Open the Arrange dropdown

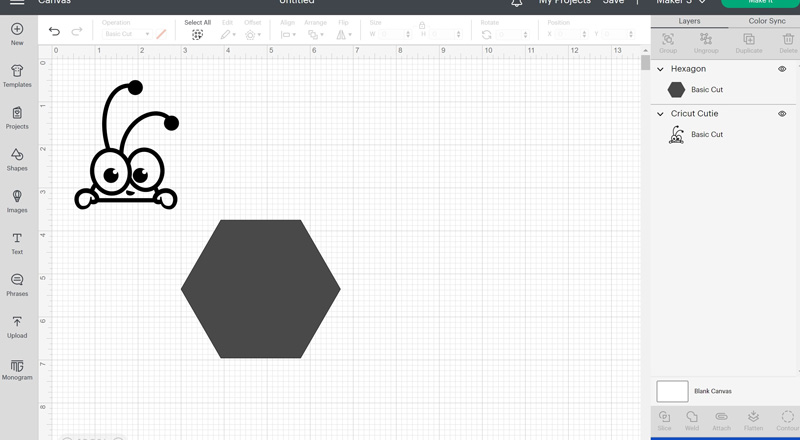(316, 35)
